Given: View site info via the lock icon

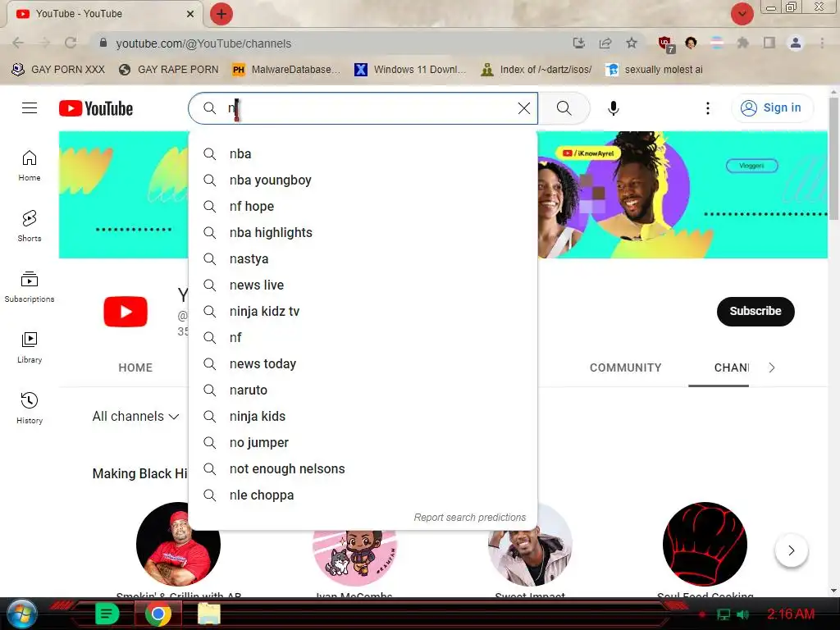Looking at the screenshot, I should point(103,43).
